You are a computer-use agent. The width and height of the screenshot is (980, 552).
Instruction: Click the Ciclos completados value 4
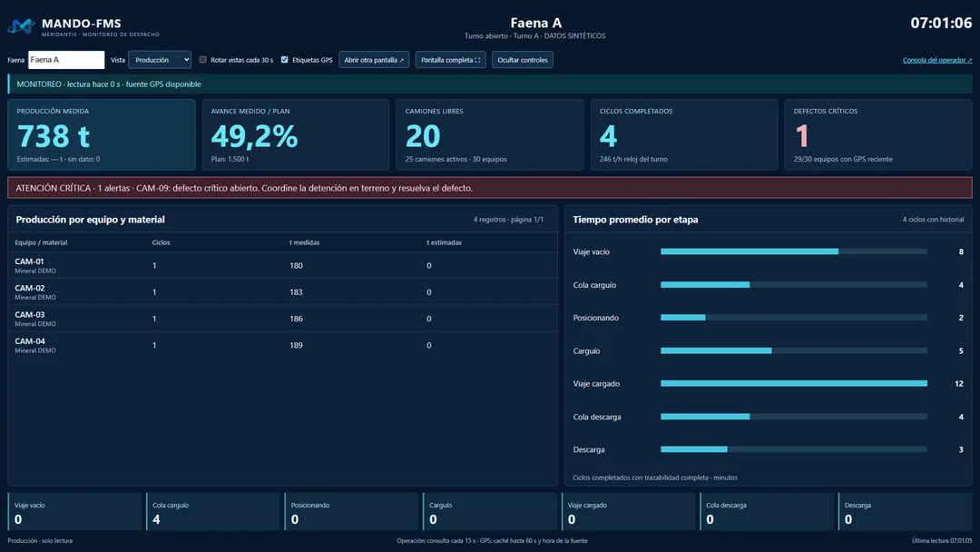point(608,135)
